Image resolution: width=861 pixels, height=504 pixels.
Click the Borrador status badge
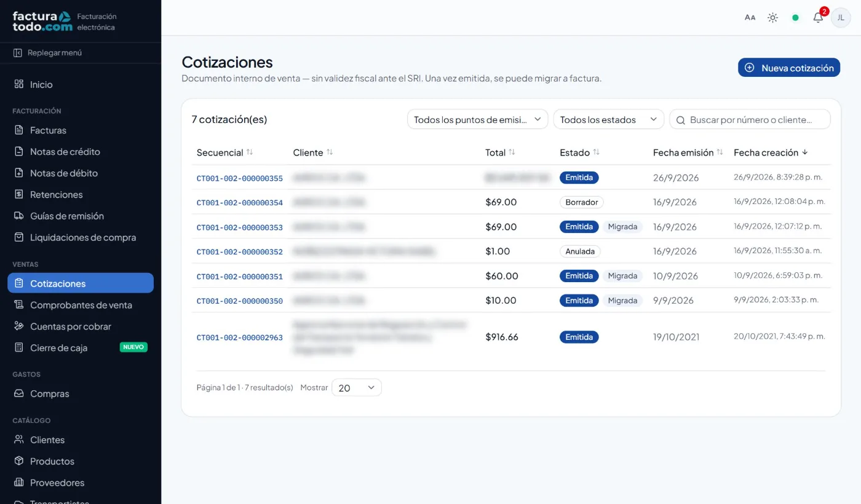pos(582,202)
